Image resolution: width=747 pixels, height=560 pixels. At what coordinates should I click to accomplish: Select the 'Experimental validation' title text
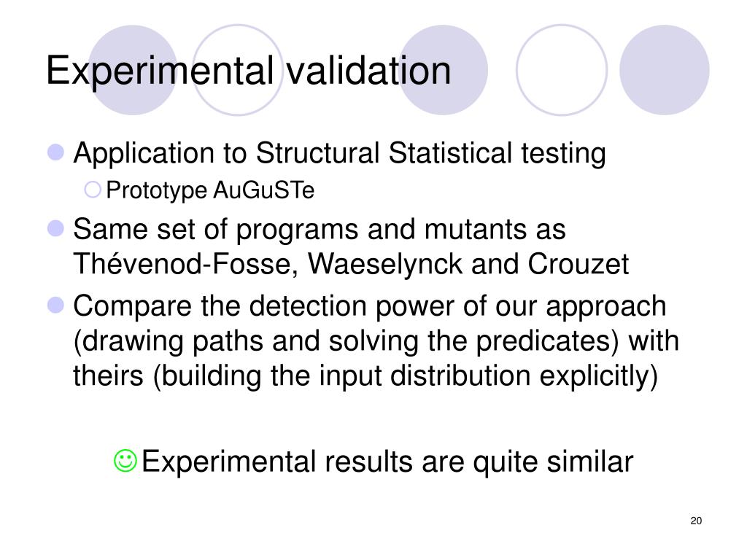248,71
